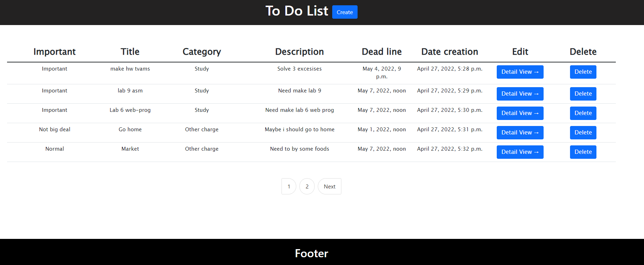This screenshot has height=265, width=644.
Task: Delete the Go home task
Action: coord(583,133)
